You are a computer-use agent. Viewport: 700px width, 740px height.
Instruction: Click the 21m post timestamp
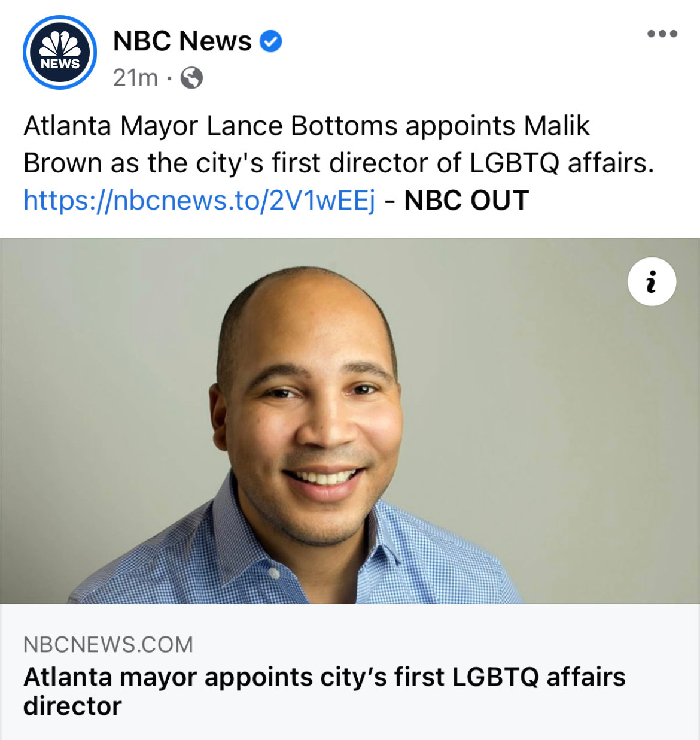[x=135, y=78]
